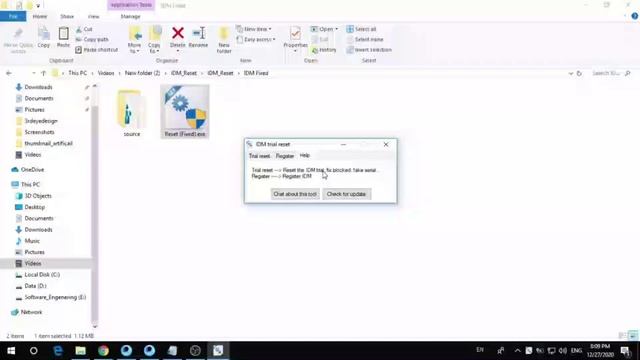
Task: Open the Windows Start menu
Action: [11, 351]
